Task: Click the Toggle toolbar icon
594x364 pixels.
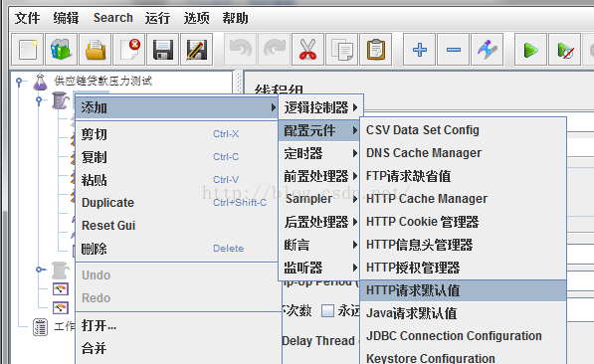Action: (x=488, y=50)
